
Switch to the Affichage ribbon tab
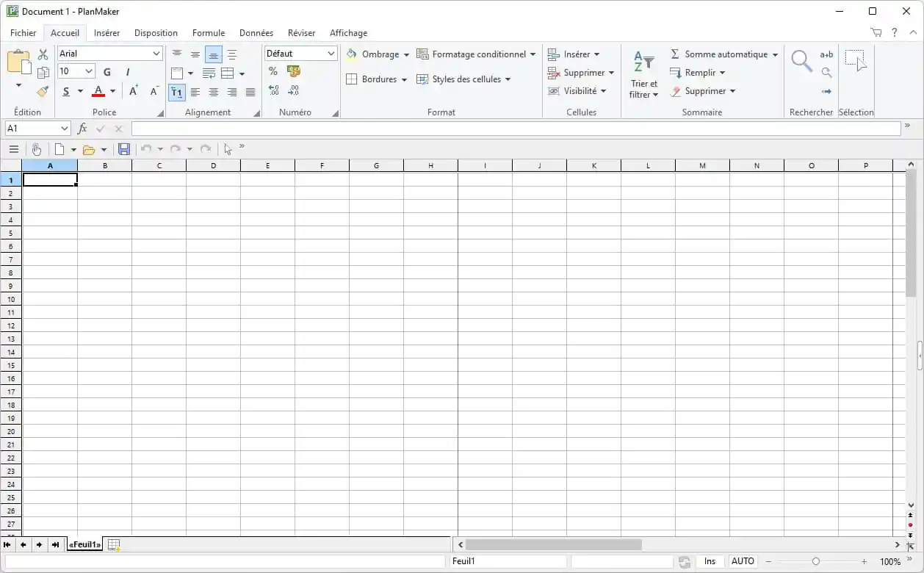(x=349, y=33)
